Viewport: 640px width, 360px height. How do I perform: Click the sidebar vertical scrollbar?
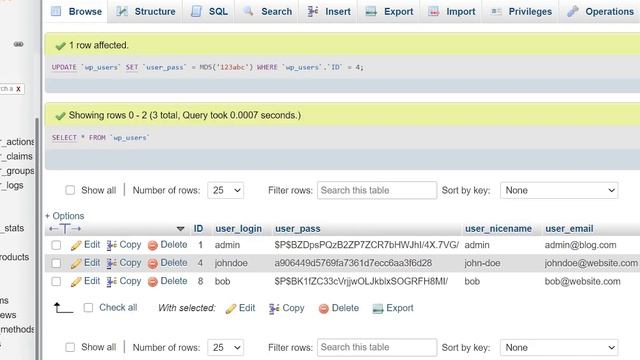tap(37, 239)
